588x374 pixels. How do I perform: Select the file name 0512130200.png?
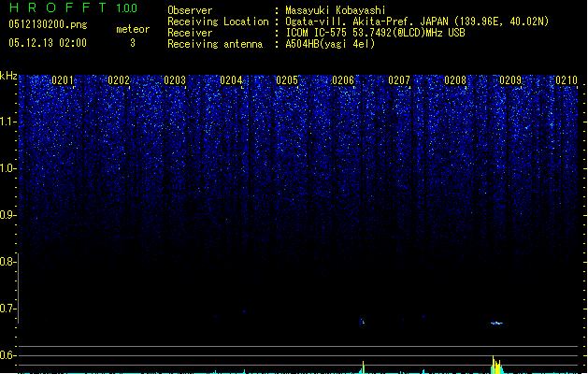(x=48, y=24)
